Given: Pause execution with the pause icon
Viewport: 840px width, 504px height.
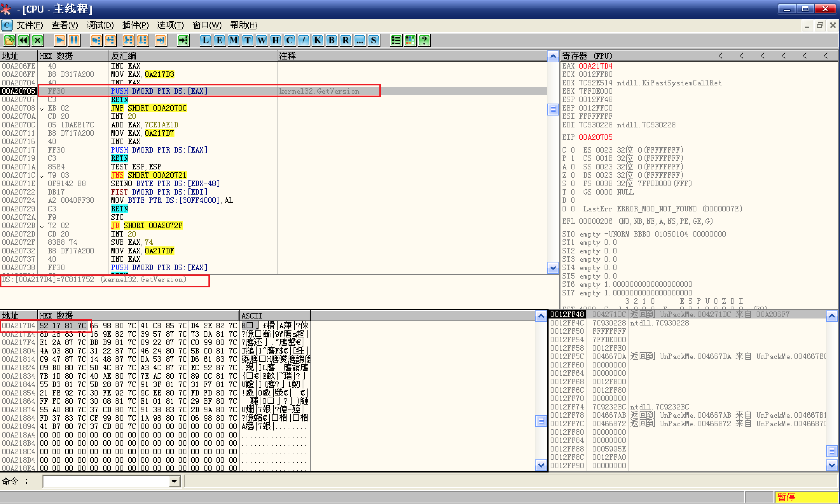Looking at the screenshot, I should point(74,40).
